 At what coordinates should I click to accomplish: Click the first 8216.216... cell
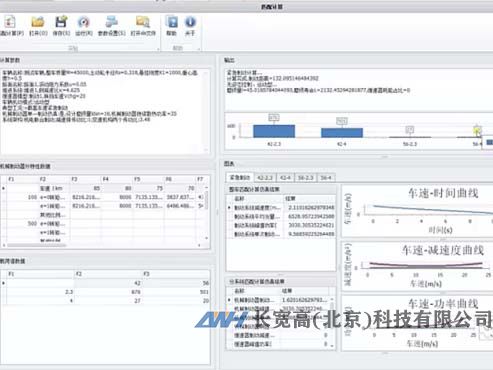(85, 197)
